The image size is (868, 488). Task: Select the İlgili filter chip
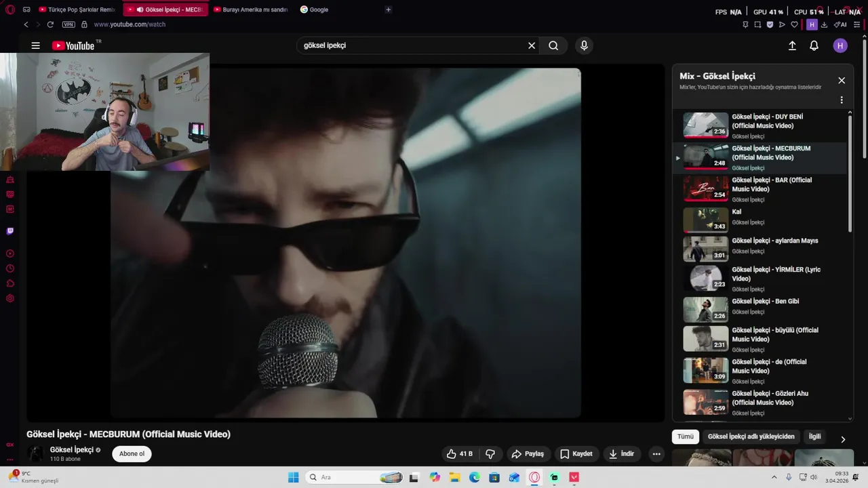(814, 436)
